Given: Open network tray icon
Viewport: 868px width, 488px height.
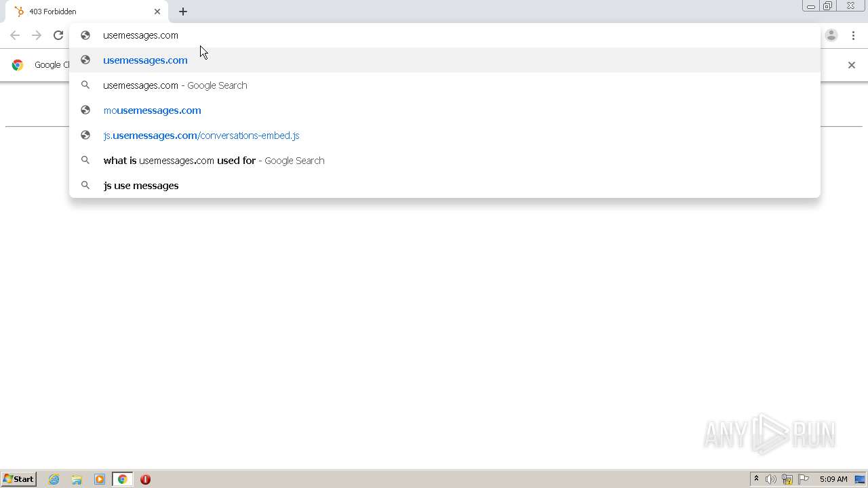Looking at the screenshot, I should tap(787, 479).
